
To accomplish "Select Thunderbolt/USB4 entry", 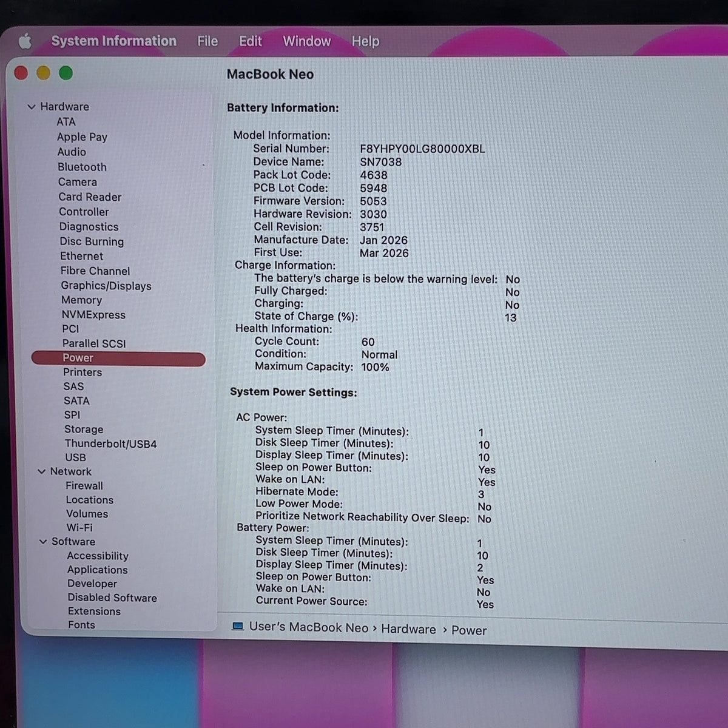I will (110, 444).
